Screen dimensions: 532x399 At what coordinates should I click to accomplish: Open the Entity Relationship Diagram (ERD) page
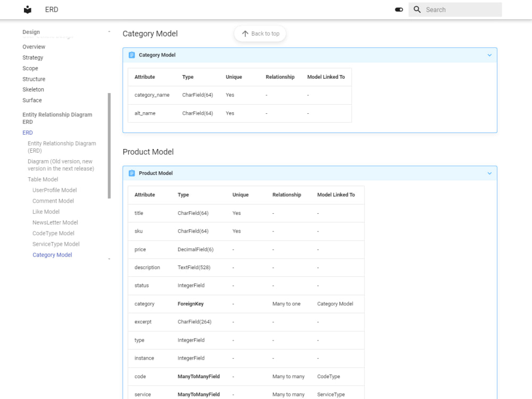(62, 147)
